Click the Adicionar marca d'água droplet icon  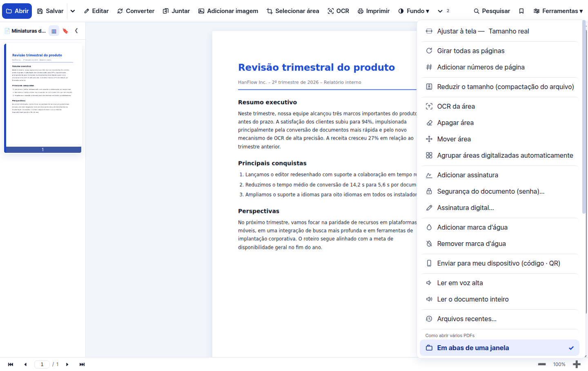pyautogui.click(x=429, y=227)
